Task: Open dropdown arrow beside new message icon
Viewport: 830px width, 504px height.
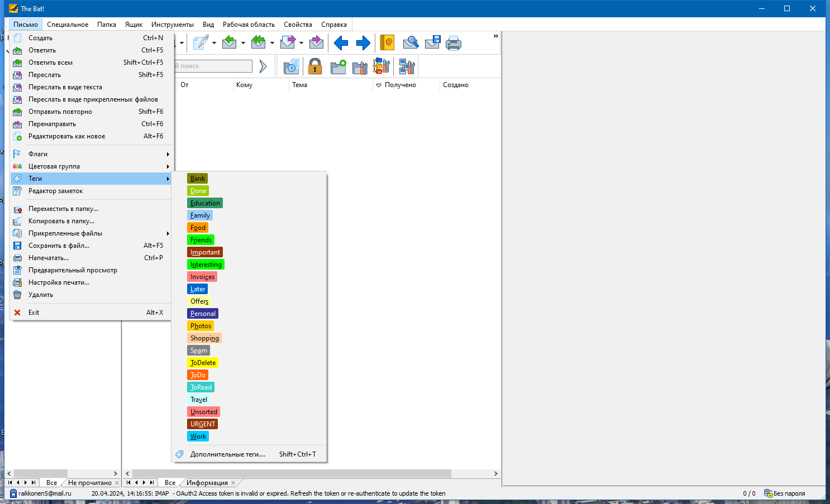Action: 214,43
